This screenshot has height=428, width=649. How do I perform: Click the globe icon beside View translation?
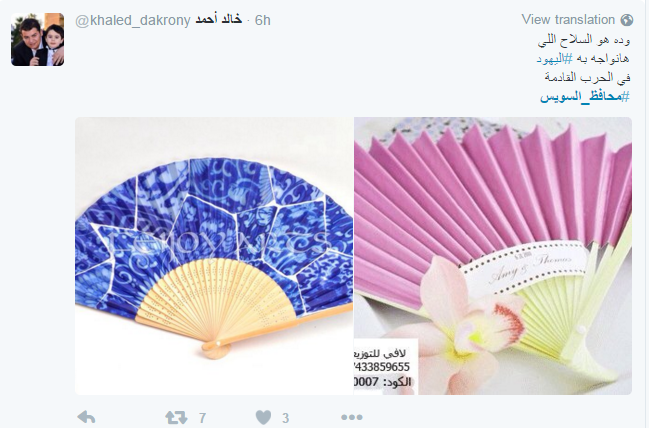coord(627,20)
